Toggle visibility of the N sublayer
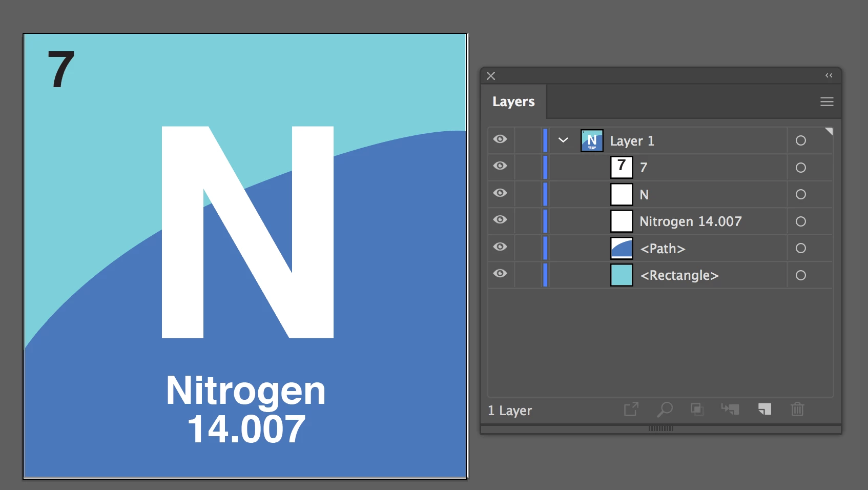 pyautogui.click(x=500, y=193)
